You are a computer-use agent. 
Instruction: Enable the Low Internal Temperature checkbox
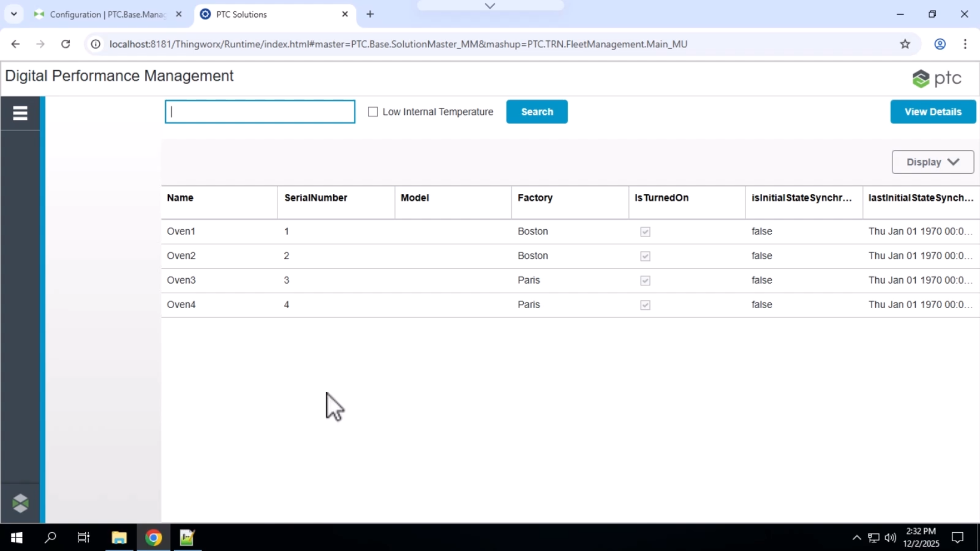pos(373,112)
